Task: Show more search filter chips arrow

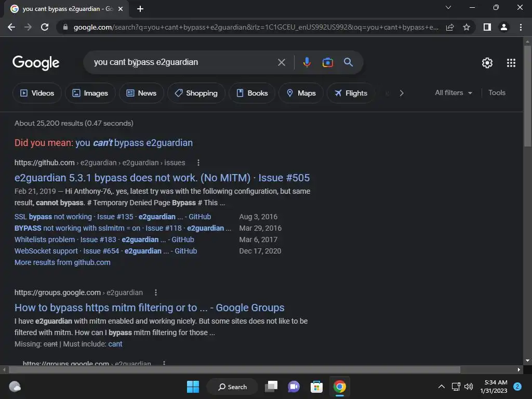Action: (x=402, y=93)
